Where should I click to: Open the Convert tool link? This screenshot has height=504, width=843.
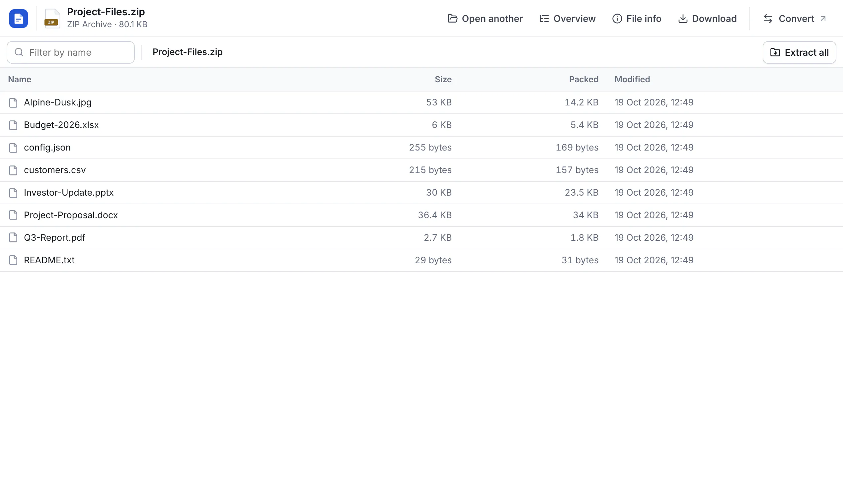click(x=795, y=18)
